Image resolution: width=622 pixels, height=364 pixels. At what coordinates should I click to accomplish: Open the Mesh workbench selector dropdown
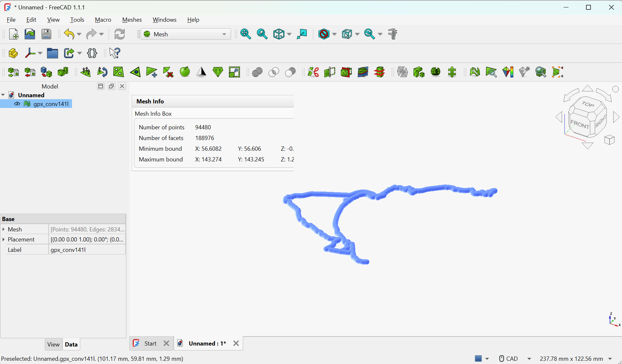tap(185, 34)
